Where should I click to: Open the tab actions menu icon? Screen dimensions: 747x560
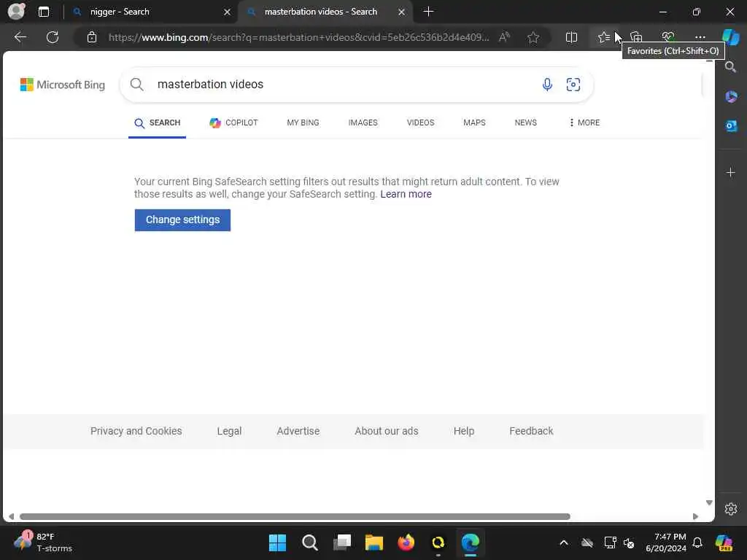44,12
